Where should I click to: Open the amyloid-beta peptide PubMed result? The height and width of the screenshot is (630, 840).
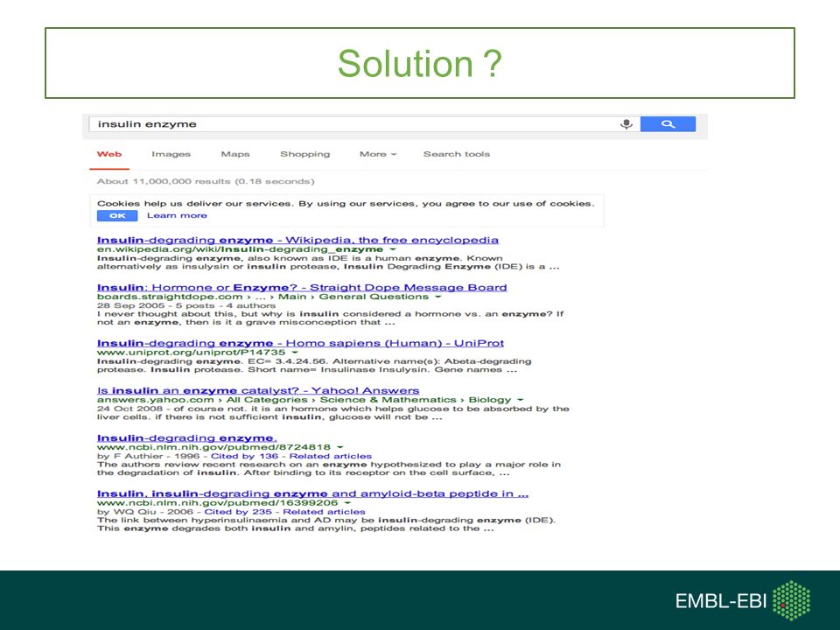(x=313, y=493)
